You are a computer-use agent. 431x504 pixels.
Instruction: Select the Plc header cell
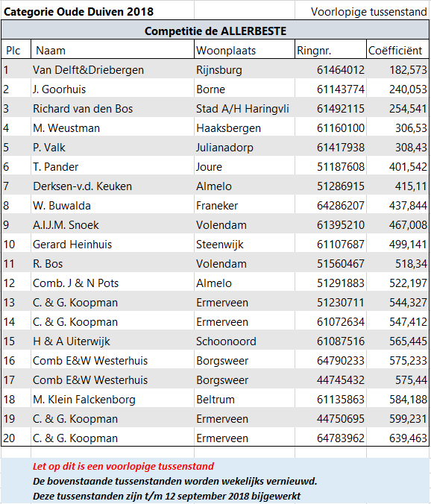pyautogui.click(x=16, y=50)
